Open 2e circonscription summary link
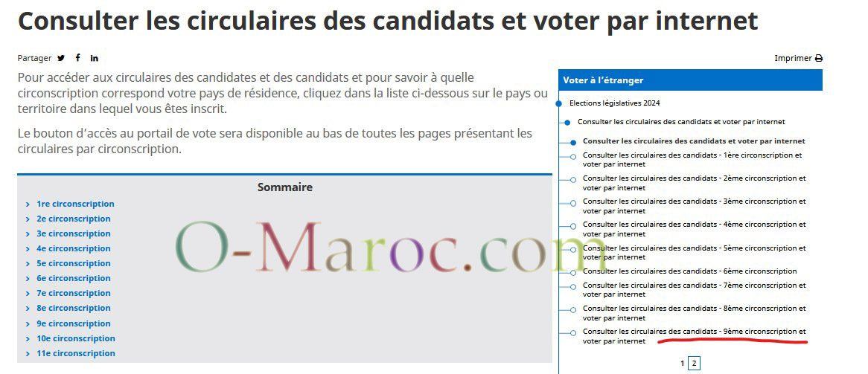This screenshot has height=374, width=868. pyautogui.click(x=74, y=219)
